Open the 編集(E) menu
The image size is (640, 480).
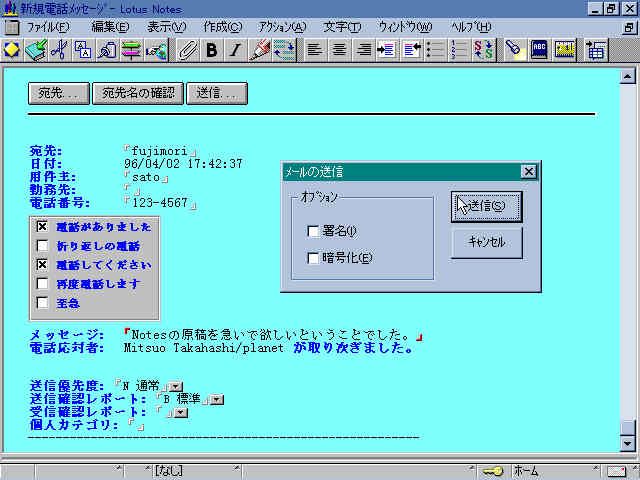tap(110, 27)
